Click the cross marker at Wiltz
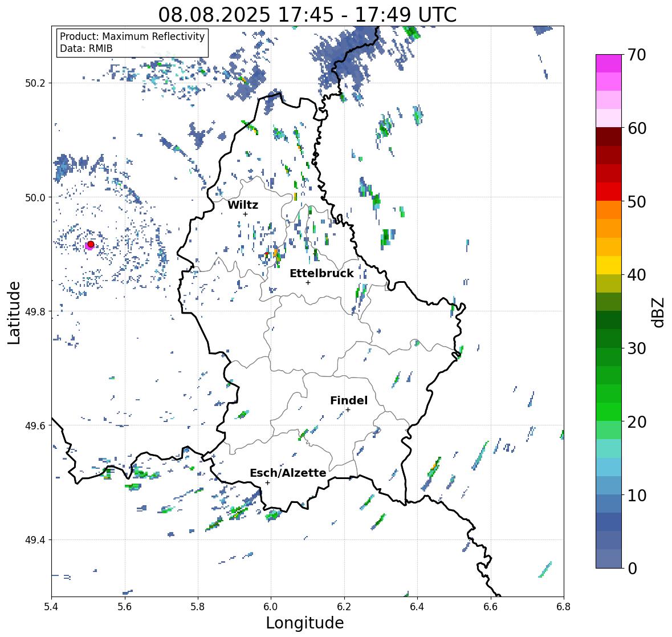This screenshot has width=672, height=637. pos(245,214)
